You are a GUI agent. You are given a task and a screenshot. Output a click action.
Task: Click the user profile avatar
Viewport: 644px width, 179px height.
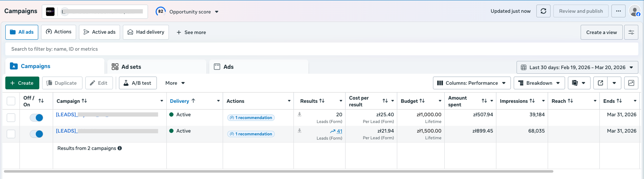tap(634, 11)
